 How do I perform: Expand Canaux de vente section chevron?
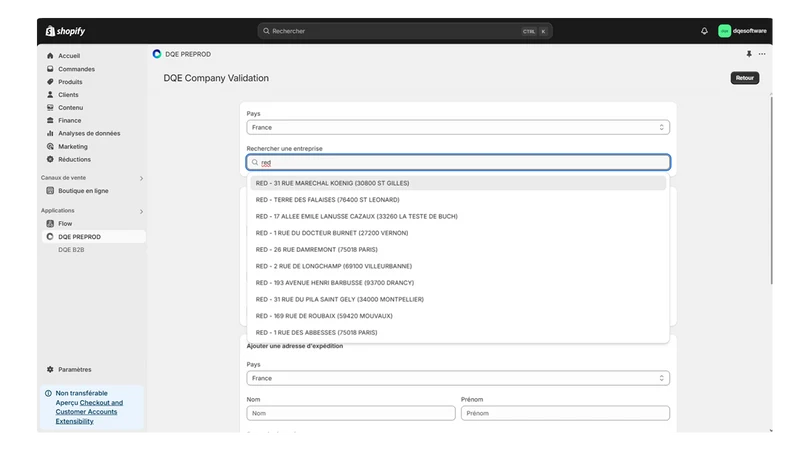pyautogui.click(x=141, y=178)
